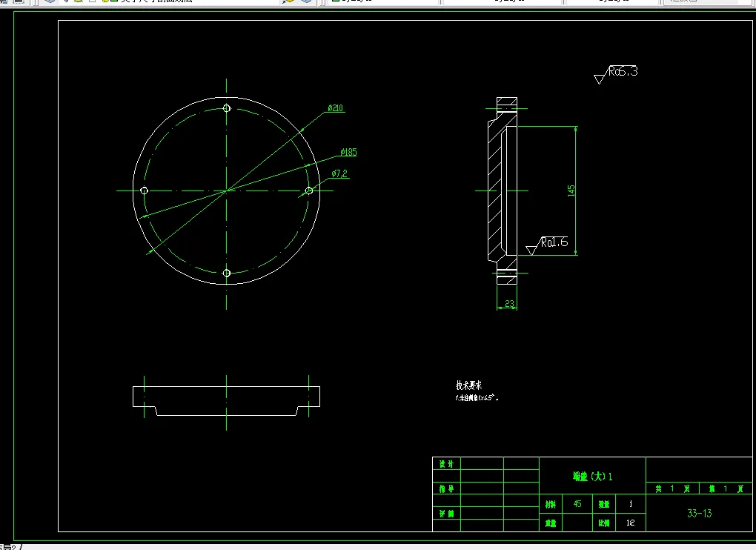Viewport: 756px width, 550px height.
Task: Select the vertical 145 dimension text
Action: pyautogui.click(x=571, y=190)
